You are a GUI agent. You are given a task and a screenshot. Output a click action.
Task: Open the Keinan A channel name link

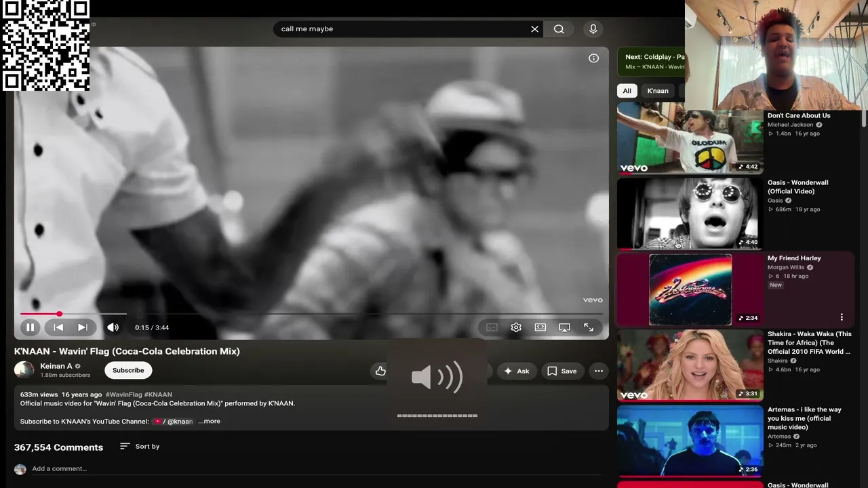(x=56, y=366)
